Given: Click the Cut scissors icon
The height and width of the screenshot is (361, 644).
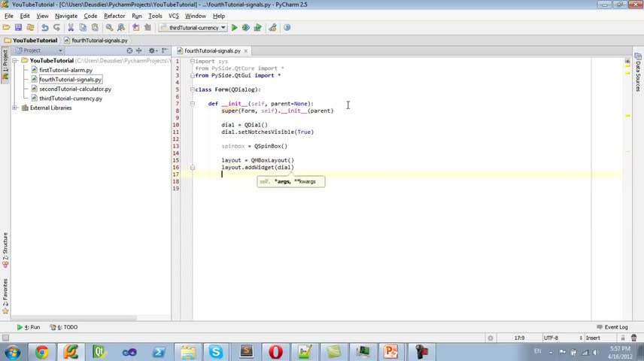Looking at the screenshot, I should click(x=71, y=28).
